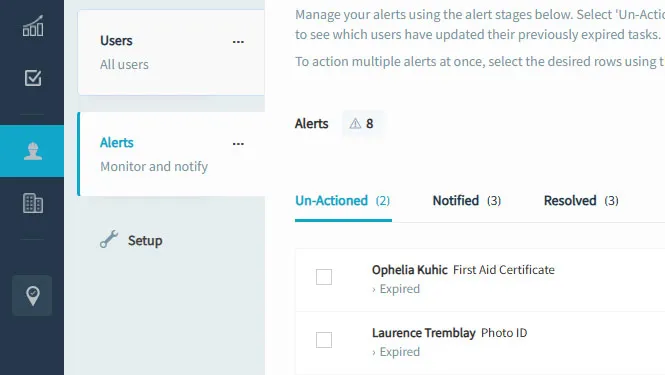The height and width of the screenshot is (375, 665).
Task: Open the Users All users section
Action: (171, 53)
